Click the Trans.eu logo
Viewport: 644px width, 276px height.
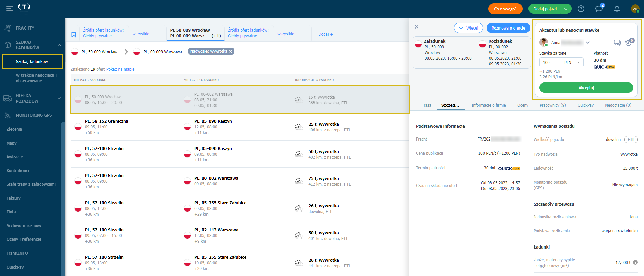[24, 7]
